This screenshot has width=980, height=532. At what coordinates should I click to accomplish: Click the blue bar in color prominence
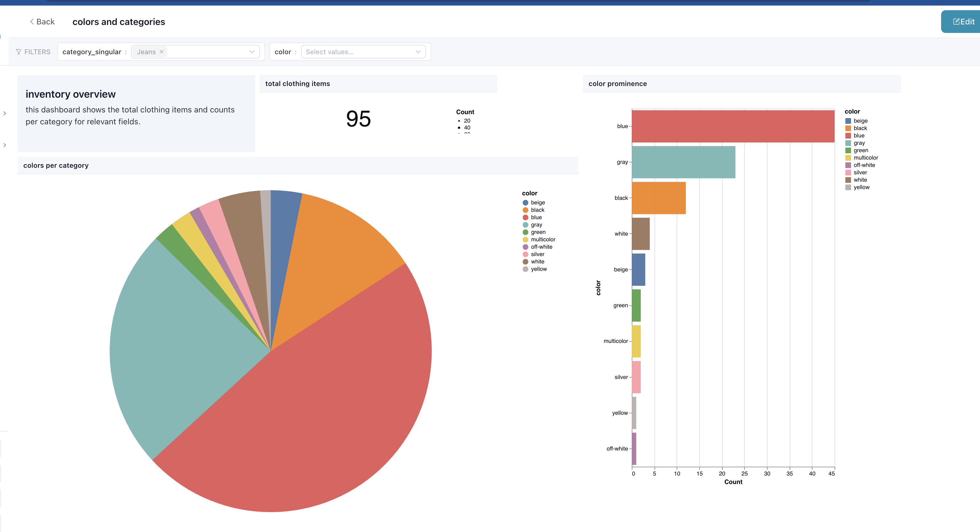pyautogui.click(x=733, y=126)
